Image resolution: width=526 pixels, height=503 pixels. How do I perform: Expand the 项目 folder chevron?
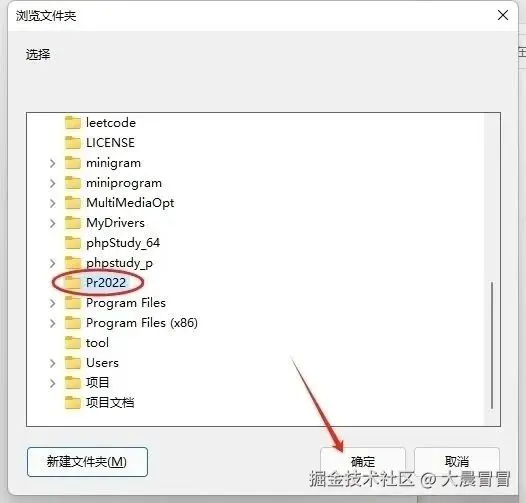(53, 383)
